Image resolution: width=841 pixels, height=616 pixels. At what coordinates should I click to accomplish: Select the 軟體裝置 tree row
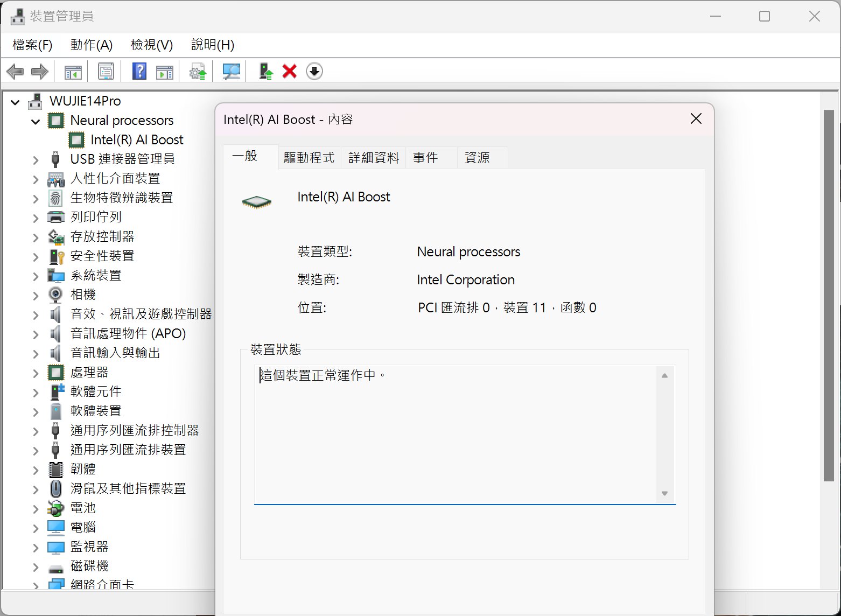pos(96,411)
